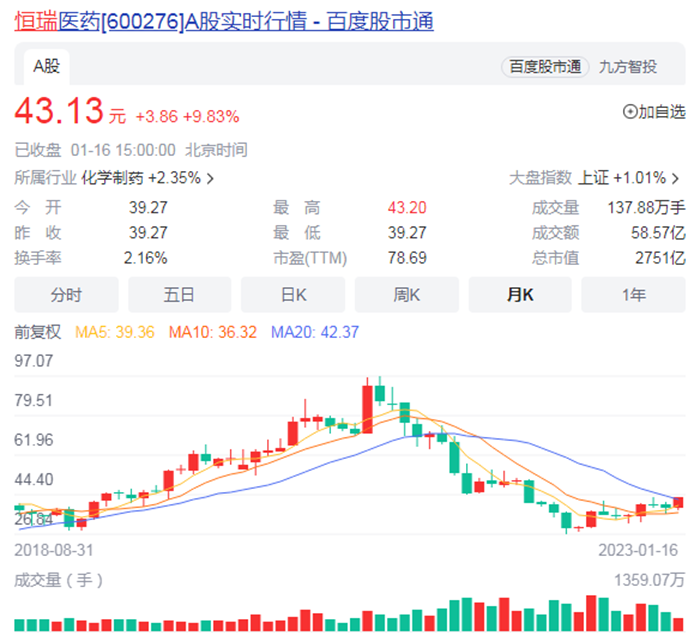Click the 成交额 value 58.57亿
700x642 pixels.
click(658, 233)
